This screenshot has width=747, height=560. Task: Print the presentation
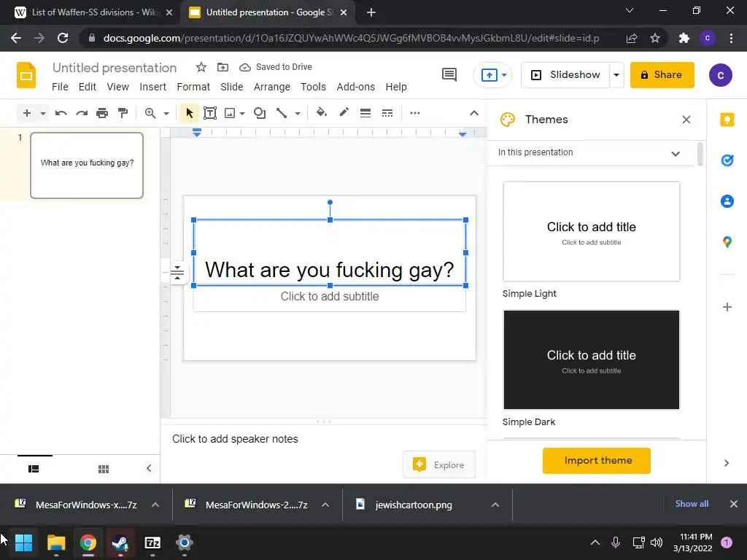click(x=102, y=113)
